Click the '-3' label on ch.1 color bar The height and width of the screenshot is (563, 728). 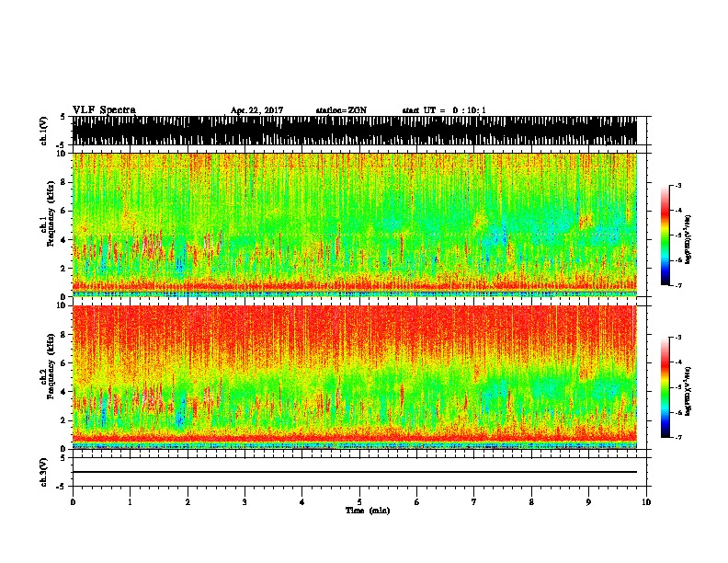[678, 185]
